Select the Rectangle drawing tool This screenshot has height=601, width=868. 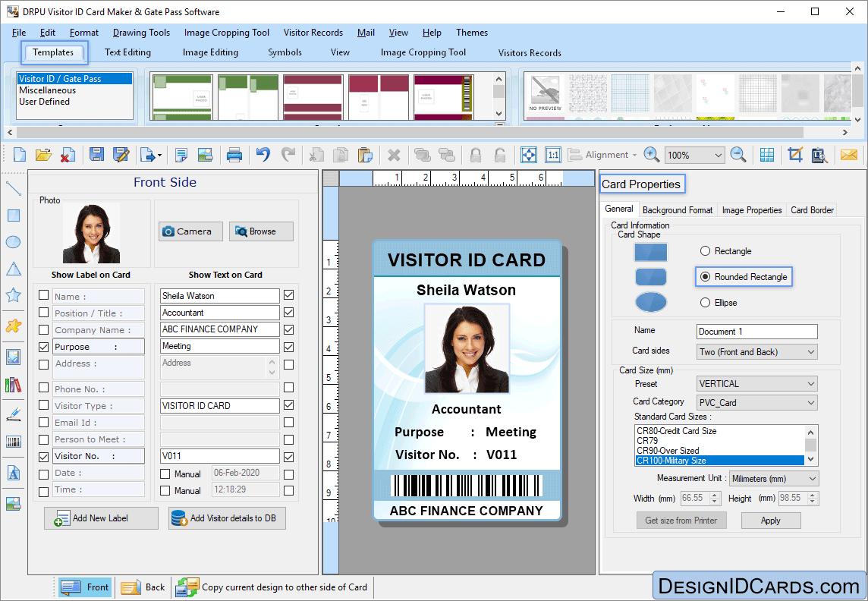[14, 216]
